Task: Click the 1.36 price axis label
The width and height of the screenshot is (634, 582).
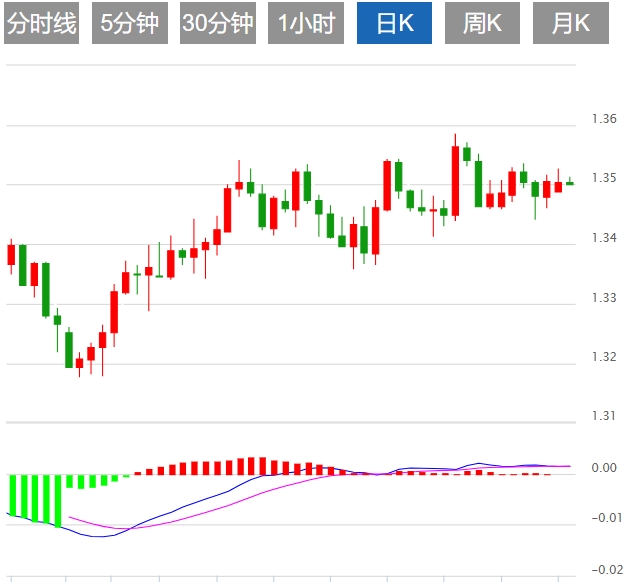Action: tap(604, 119)
